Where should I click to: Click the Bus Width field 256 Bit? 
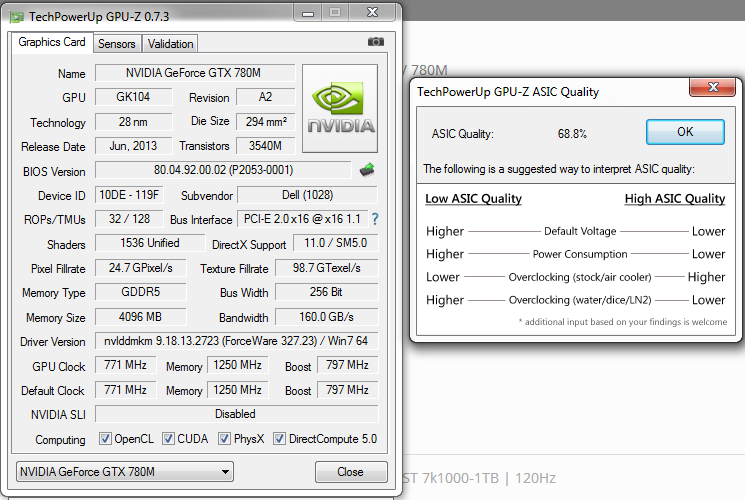click(x=326, y=292)
